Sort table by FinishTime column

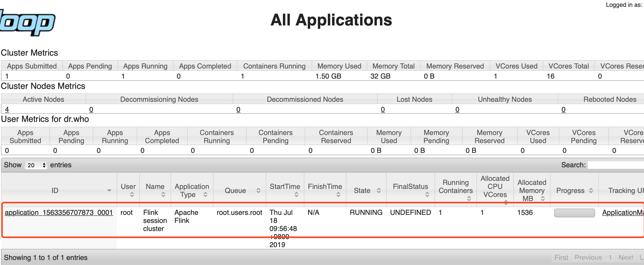click(325, 190)
